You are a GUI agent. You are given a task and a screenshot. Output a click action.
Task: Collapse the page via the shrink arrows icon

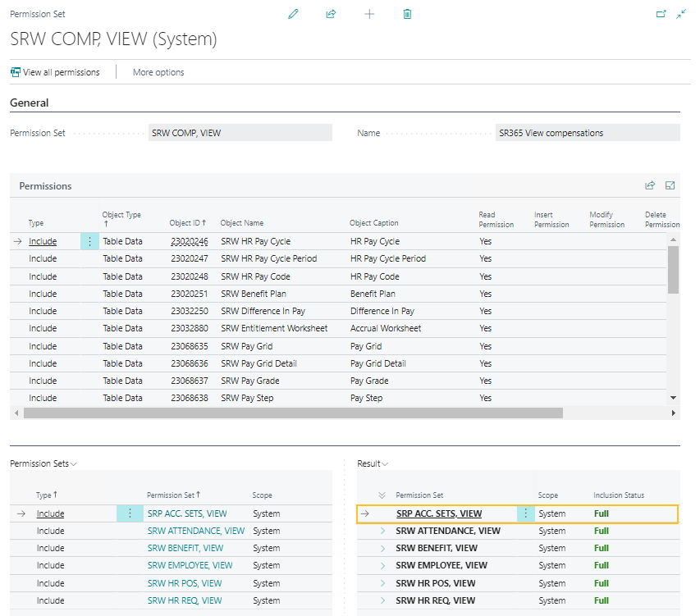tap(680, 14)
